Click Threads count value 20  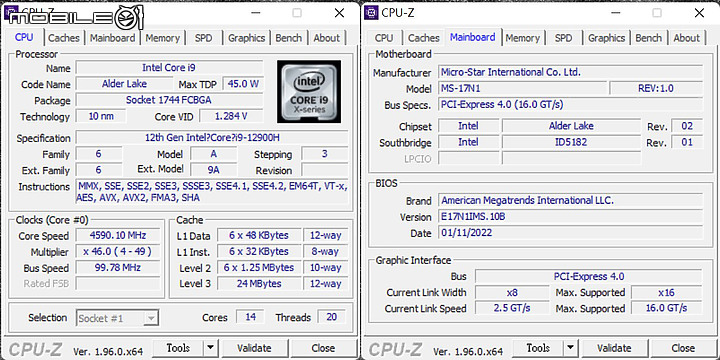tap(332, 317)
